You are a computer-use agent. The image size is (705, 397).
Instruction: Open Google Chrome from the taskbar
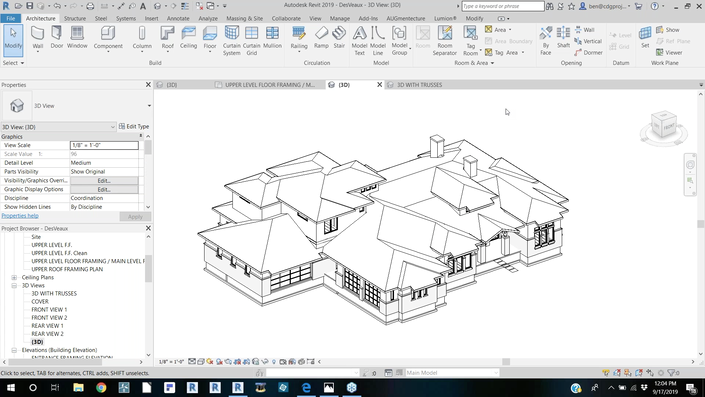pos(101,388)
